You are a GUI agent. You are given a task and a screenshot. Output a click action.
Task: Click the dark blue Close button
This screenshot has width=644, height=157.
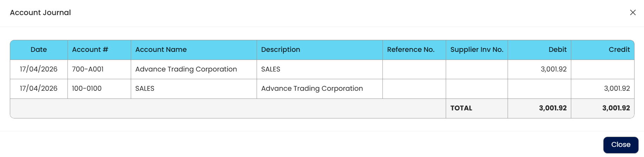pyautogui.click(x=620, y=145)
